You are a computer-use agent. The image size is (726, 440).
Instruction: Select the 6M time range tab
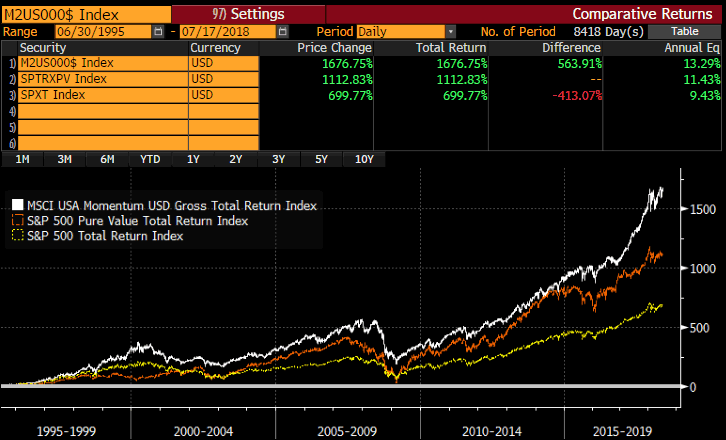click(x=107, y=159)
